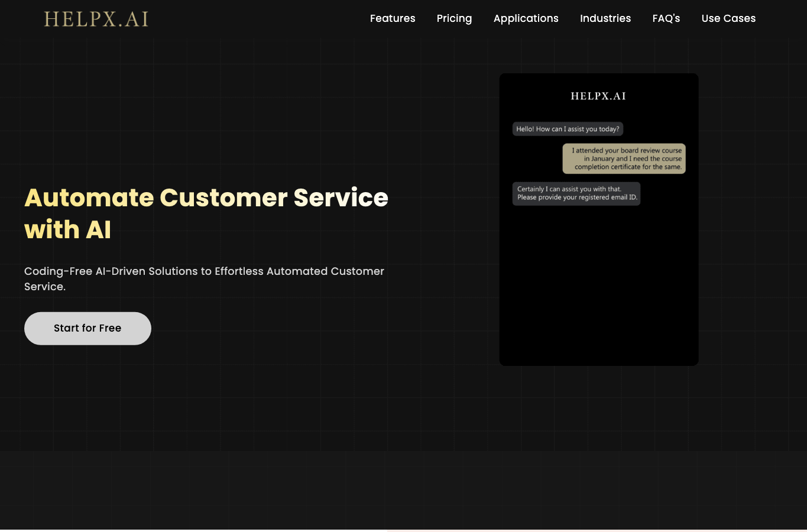Click the 'I attended your board review course' message
Image resolution: width=807 pixels, height=532 pixels.
(x=624, y=158)
